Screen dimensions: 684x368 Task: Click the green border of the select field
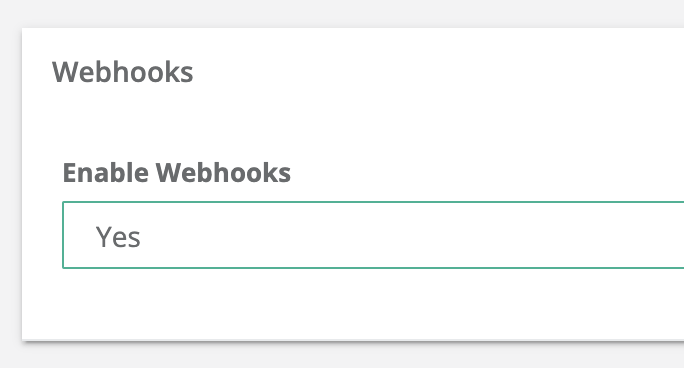tap(373, 202)
